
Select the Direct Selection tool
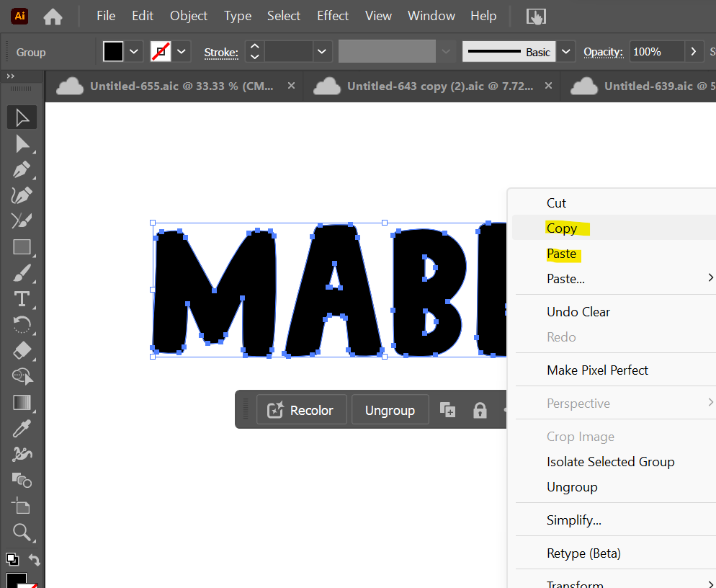coord(22,143)
